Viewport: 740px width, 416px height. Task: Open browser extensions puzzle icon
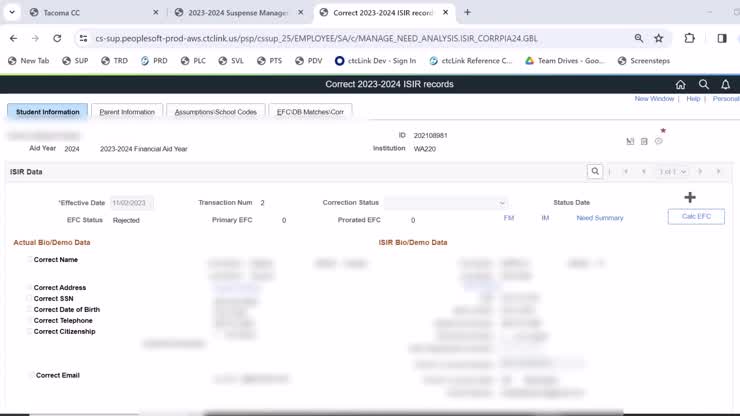pos(689,38)
